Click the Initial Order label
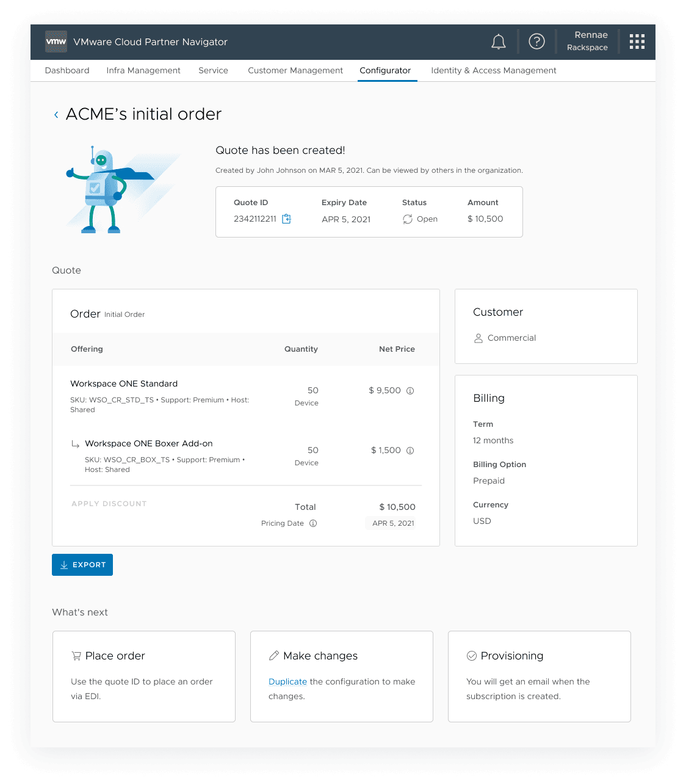 (x=125, y=314)
